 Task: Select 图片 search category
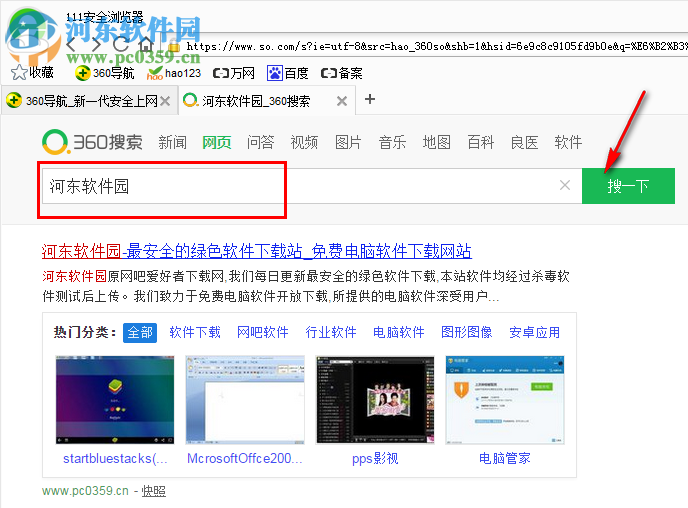348,143
